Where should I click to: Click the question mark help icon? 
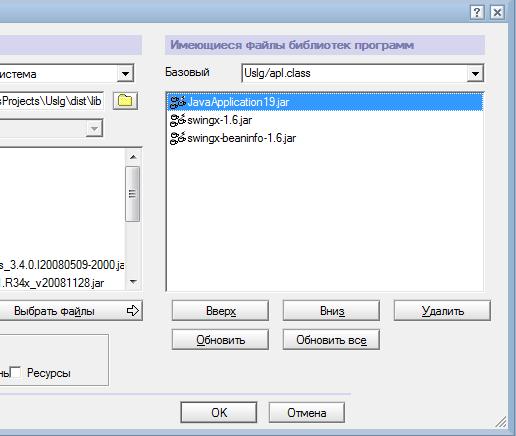pos(477,13)
